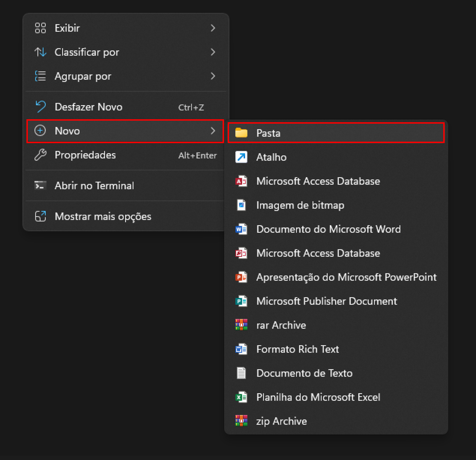Viewport: 476px width, 460px height.
Task: Expand the Agrupar por submenu arrow
Action: (x=213, y=76)
